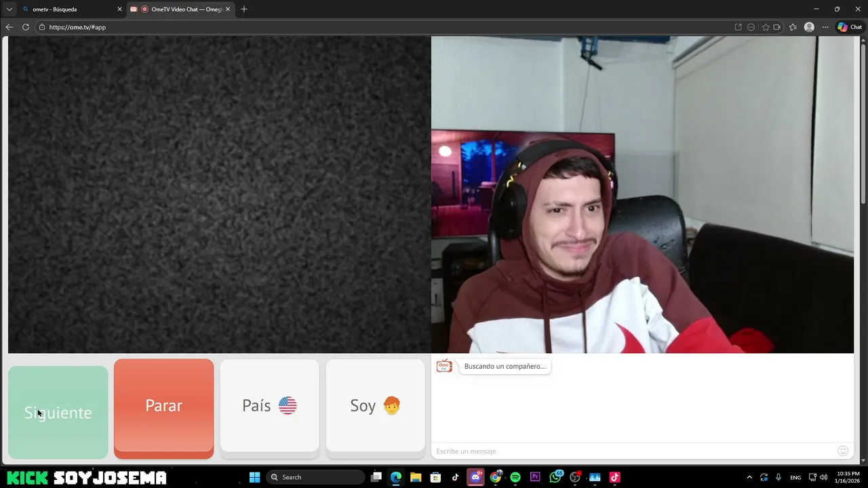Open clock and date panel
The width and height of the screenshot is (868, 488).
pos(848,477)
